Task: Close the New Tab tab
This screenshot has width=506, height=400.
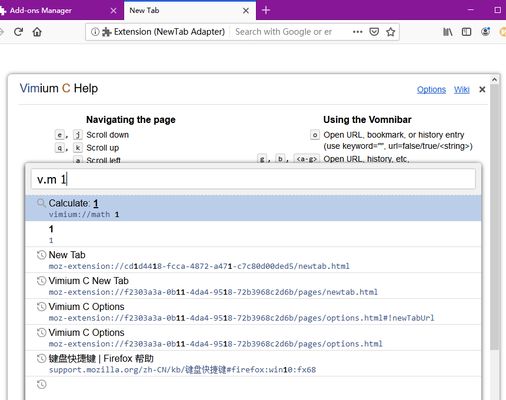Action: click(x=246, y=11)
